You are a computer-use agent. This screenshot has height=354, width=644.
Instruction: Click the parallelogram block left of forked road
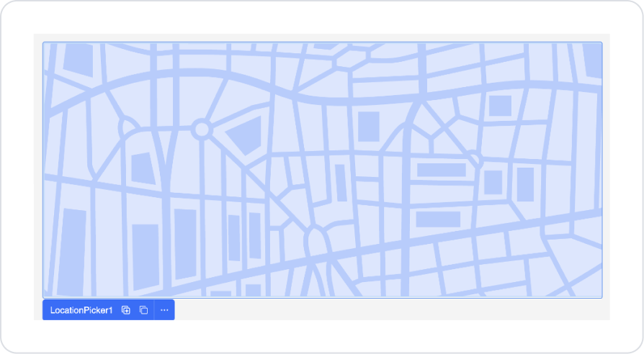143,168
